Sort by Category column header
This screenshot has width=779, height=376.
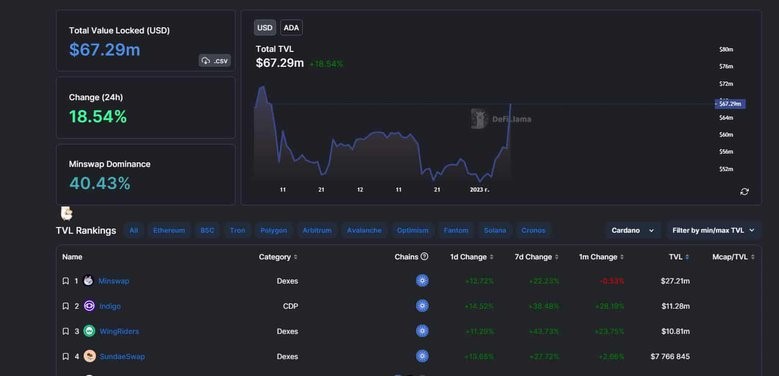pos(278,257)
